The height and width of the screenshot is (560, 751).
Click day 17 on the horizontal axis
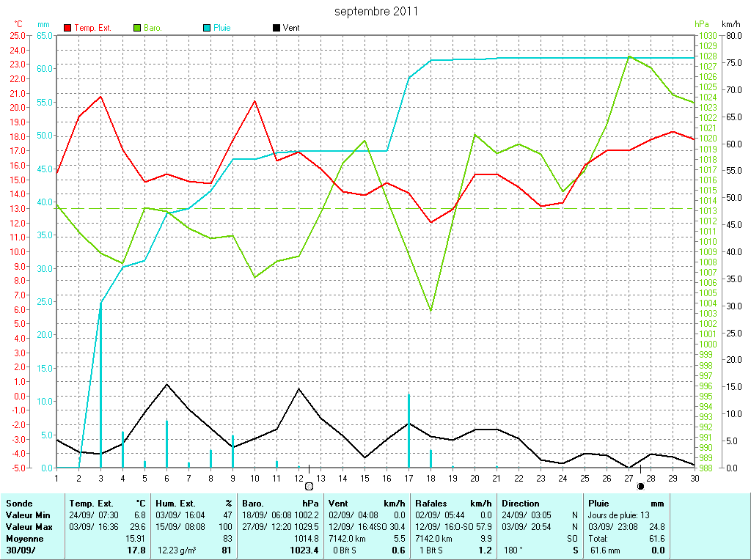[409, 478]
